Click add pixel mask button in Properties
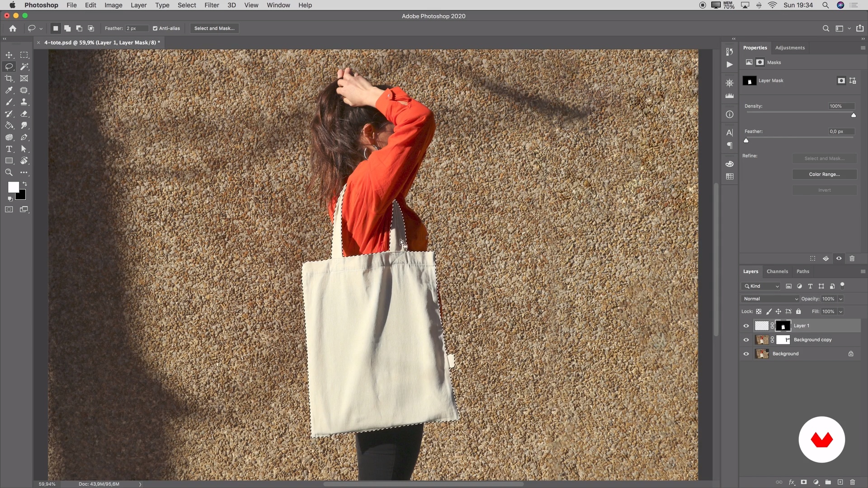This screenshot has width=868, height=488. (841, 80)
